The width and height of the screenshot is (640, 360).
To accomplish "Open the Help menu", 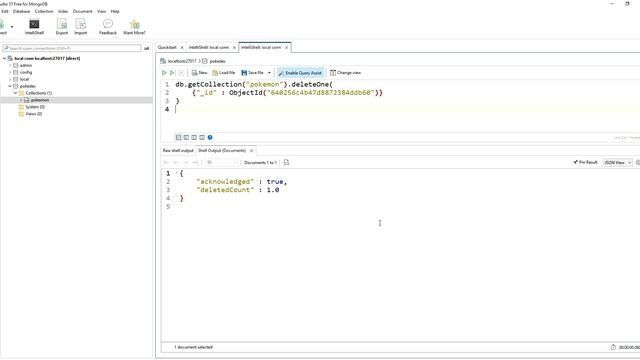I will click(x=115, y=11).
